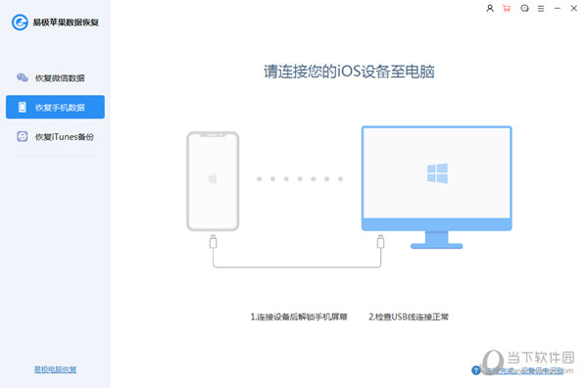Image resolution: width=588 pixels, height=388 pixels.
Task: Click the text 1.连接设备后解锁手机屏幕
Action: pyautogui.click(x=299, y=317)
